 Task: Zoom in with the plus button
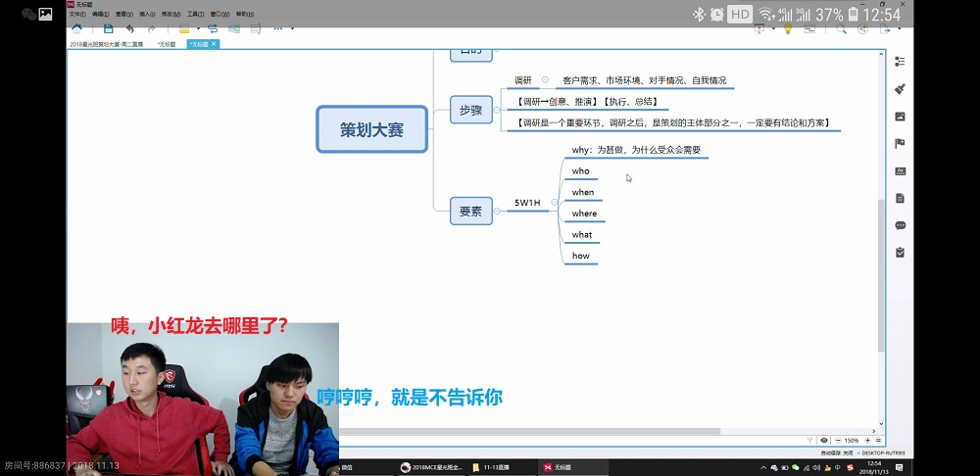click(867, 441)
